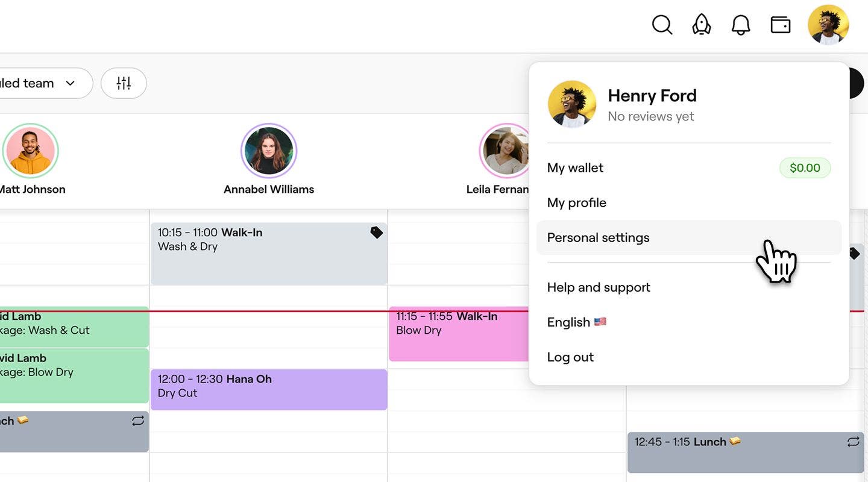Click the tag icon on 10:15 Walk-In
The width and height of the screenshot is (868, 482).
click(377, 233)
